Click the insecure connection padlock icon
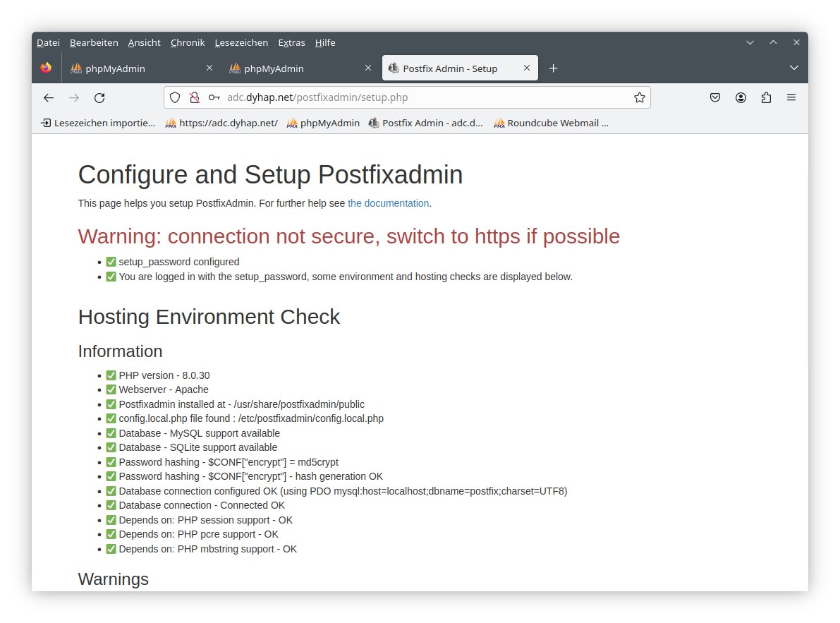Image resolution: width=840 pixels, height=623 pixels. click(195, 98)
